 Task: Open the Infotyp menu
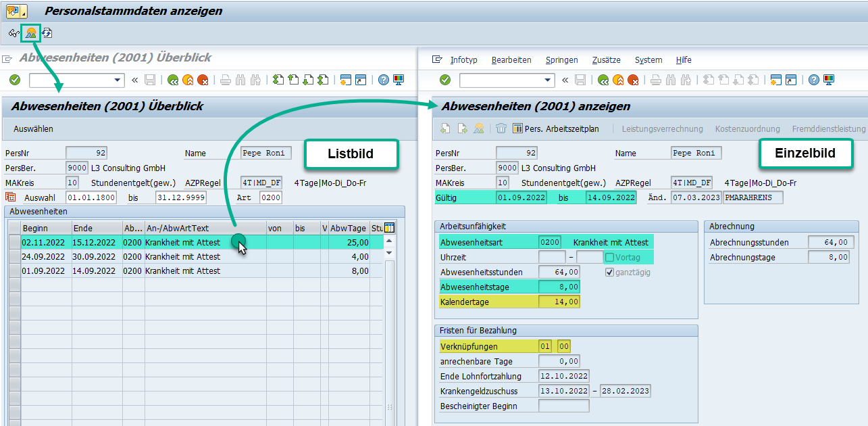[x=464, y=60]
